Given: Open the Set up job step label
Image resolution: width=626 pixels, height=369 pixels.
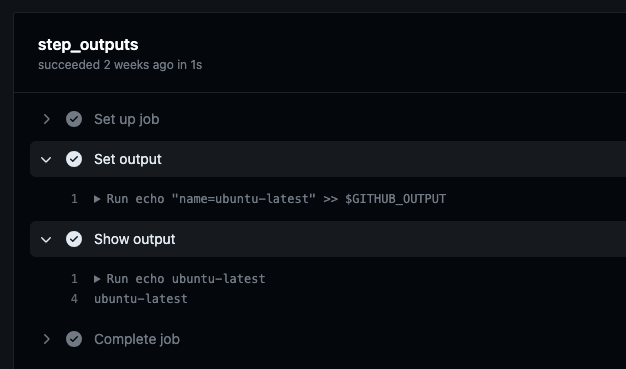Looking at the screenshot, I should [x=127, y=119].
